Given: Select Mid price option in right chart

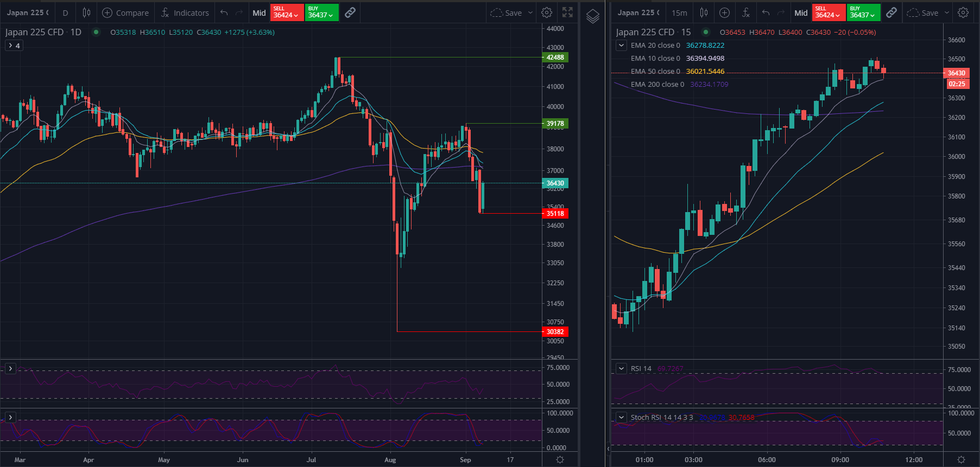Looking at the screenshot, I should [801, 12].
